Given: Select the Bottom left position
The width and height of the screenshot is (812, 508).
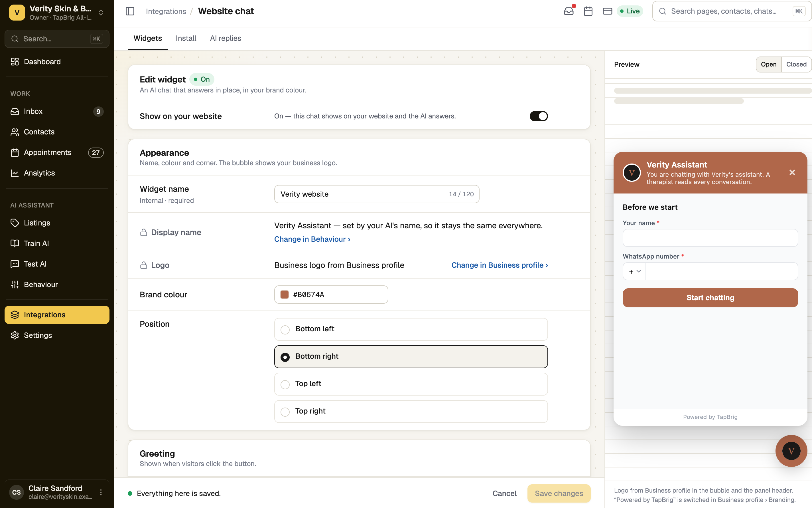Looking at the screenshot, I should click(411, 329).
